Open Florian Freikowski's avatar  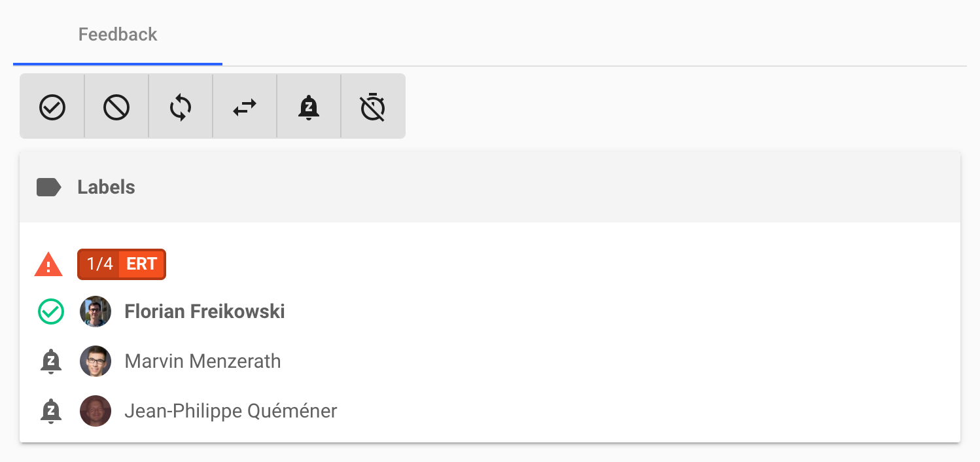pyautogui.click(x=96, y=311)
